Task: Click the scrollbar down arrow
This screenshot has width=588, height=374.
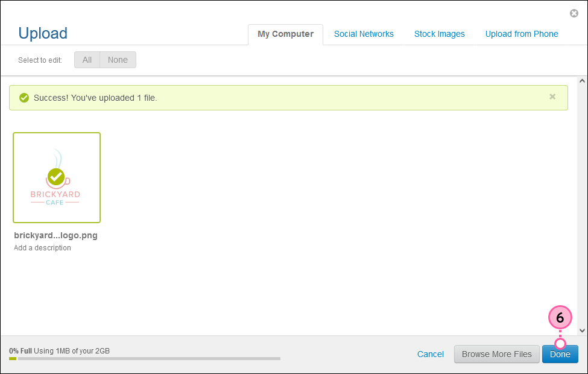Action: coord(582,331)
